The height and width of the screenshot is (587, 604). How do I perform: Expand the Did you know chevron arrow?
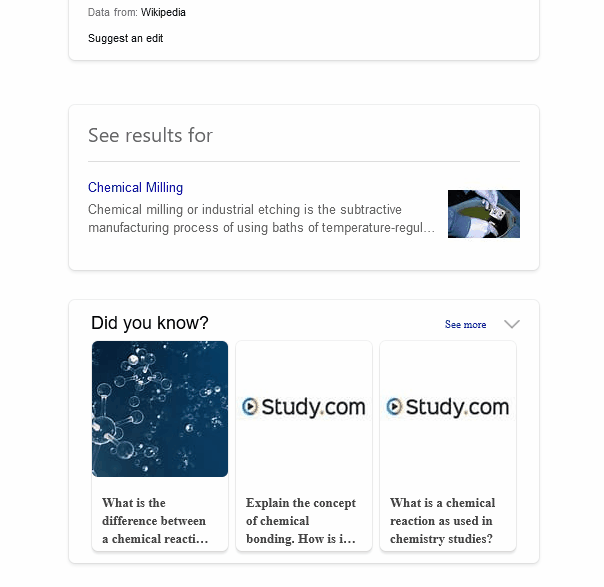click(512, 324)
